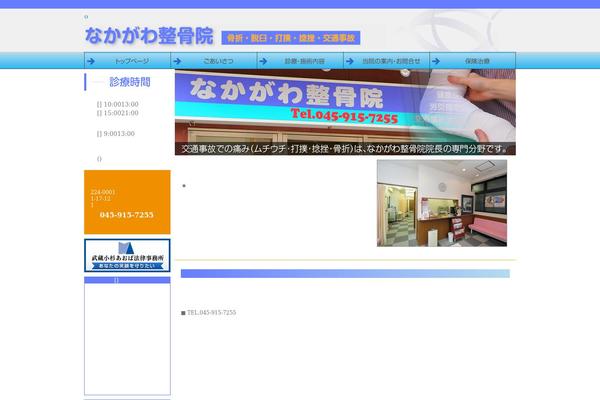Open the トップページ navigation item

pos(127,61)
